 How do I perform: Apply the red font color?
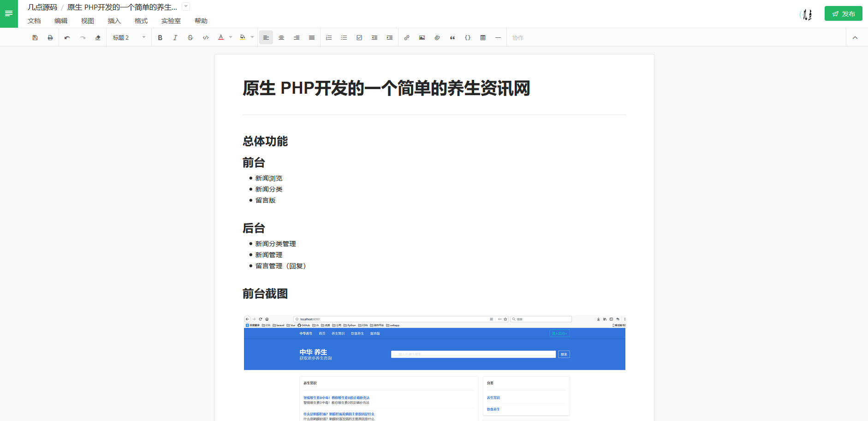[221, 37]
